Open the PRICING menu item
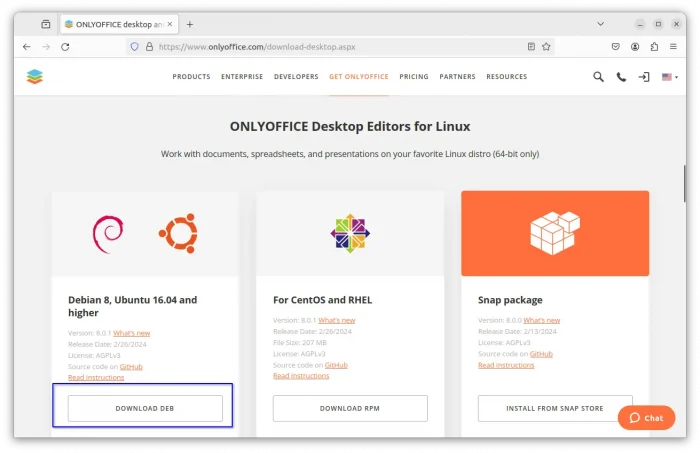Image resolution: width=700 pixels, height=453 pixels. (413, 76)
